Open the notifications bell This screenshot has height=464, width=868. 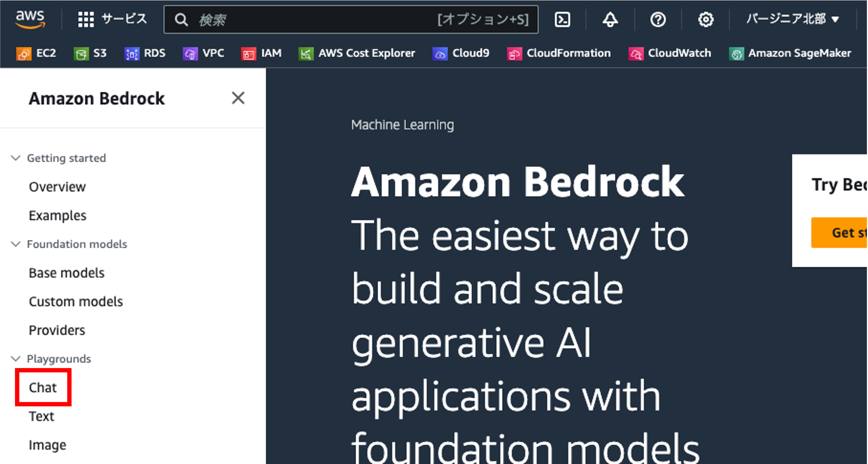coord(610,19)
